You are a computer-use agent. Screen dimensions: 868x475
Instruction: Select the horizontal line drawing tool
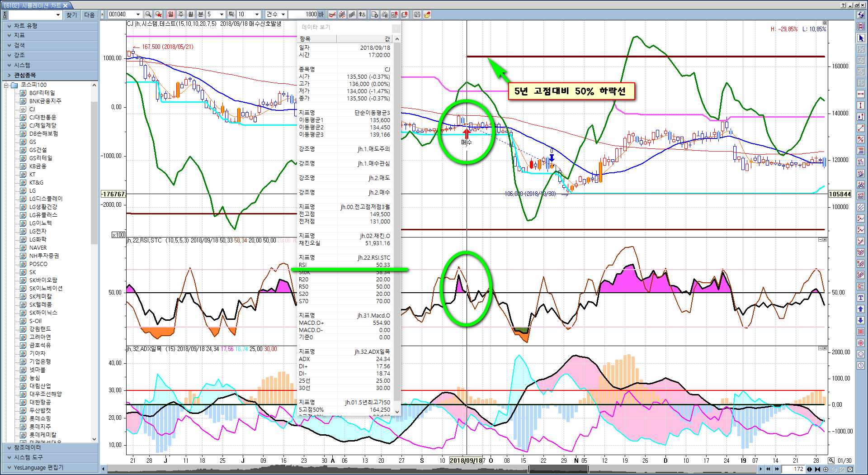861,94
